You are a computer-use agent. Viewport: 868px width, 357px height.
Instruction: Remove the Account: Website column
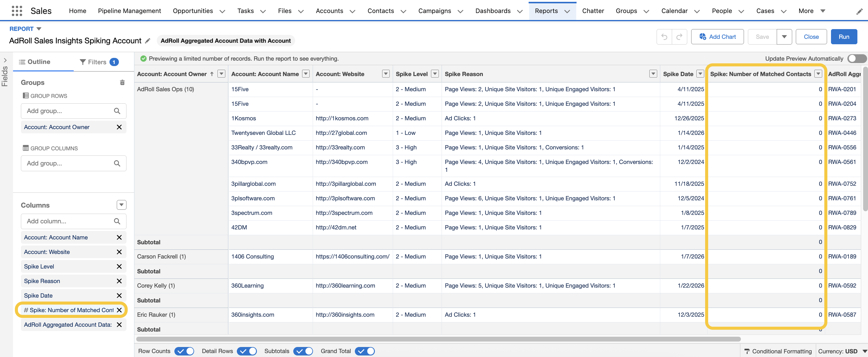[119, 252]
